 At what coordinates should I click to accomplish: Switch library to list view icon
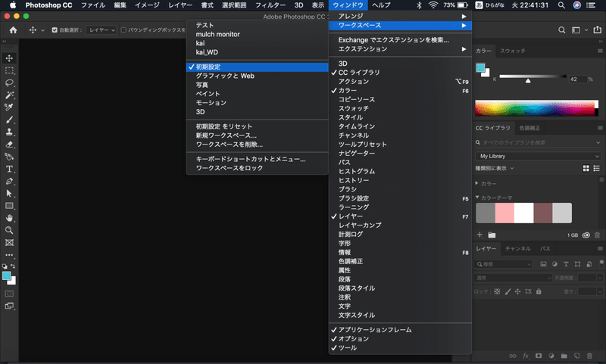pyautogui.click(x=596, y=168)
